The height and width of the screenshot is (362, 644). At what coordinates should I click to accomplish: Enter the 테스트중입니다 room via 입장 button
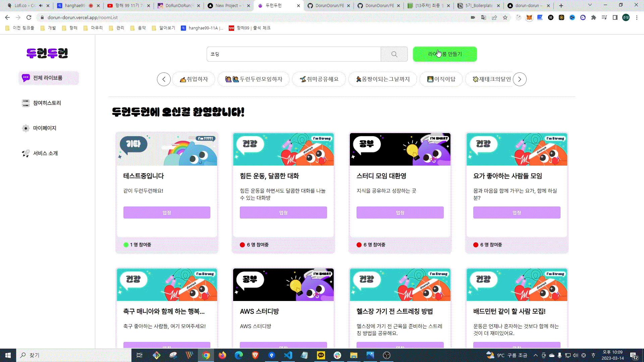(167, 213)
